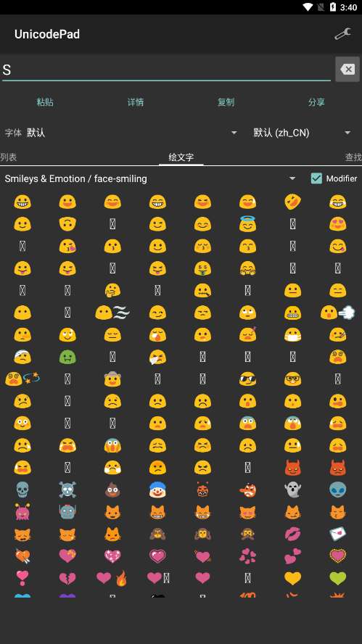Select the face in clouds emoji
Screen dimensions: 362x644
pyautogui.click(x=112, y=313)
